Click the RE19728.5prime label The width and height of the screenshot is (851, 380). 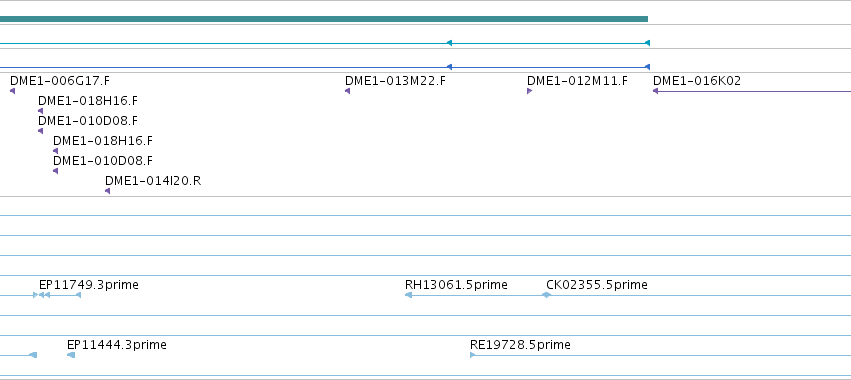520,345
